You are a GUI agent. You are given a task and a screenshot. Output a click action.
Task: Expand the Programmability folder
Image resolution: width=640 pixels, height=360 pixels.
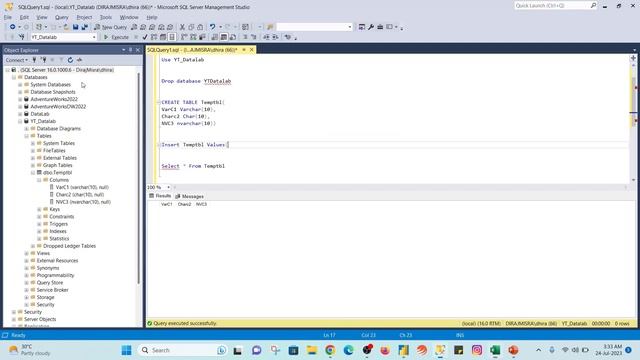(x=27, y=276)
